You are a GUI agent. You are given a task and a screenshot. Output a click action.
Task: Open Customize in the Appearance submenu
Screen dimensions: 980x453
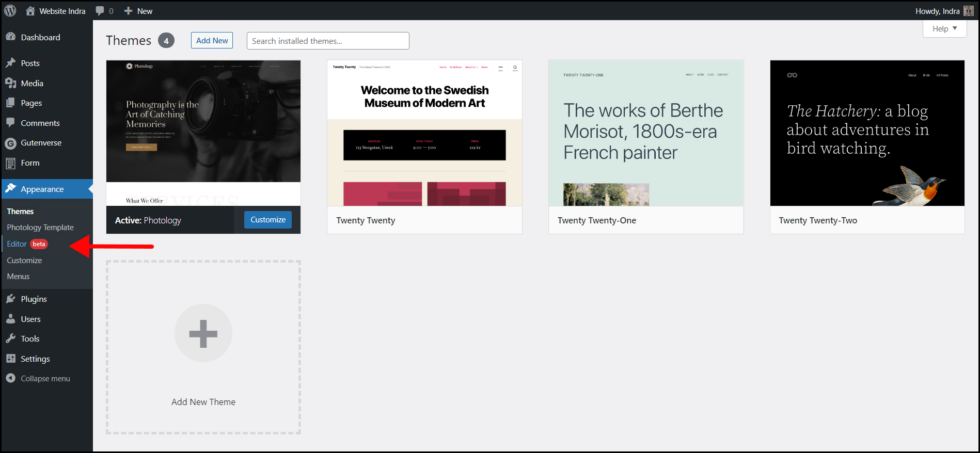(24, 261)
